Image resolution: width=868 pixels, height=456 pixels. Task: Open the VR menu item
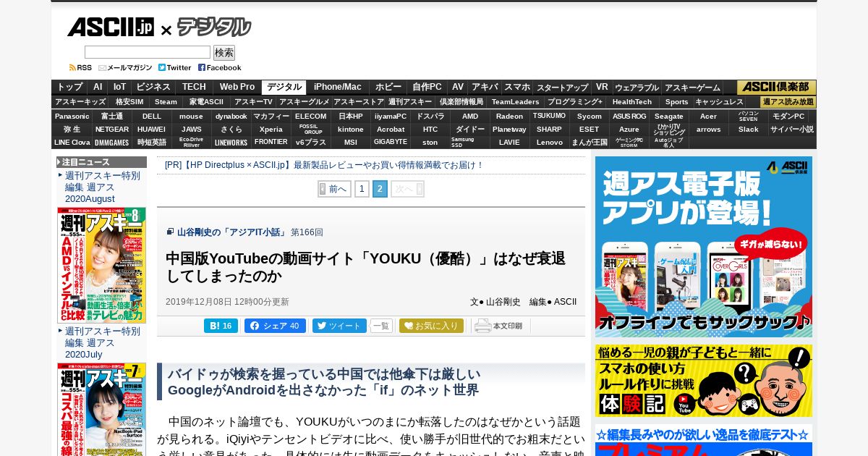pos(602,87)
